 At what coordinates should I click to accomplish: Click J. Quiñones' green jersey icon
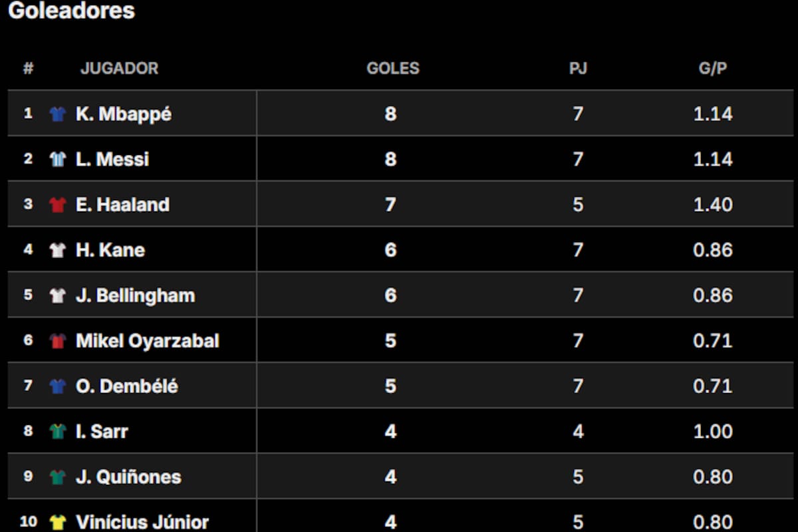[58, 477]
